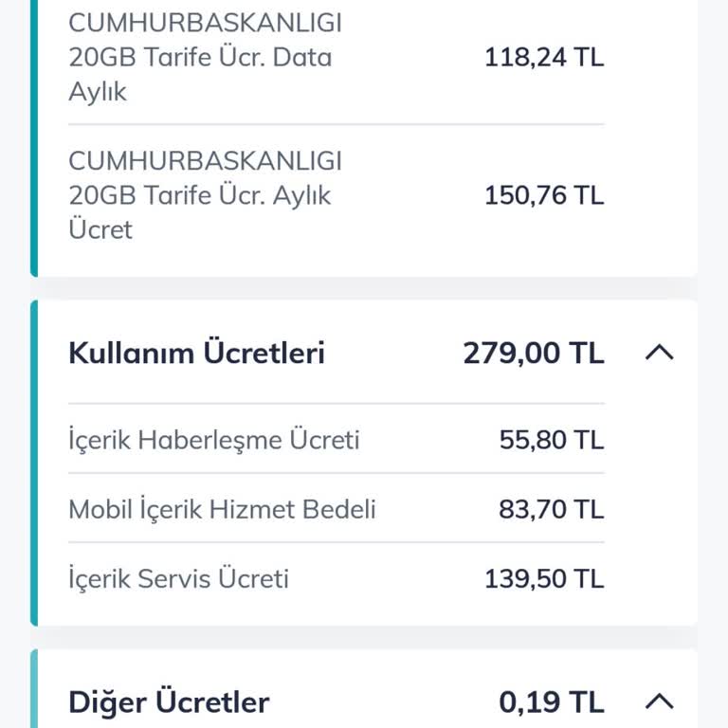Tap the 118,24 TL tariff data amount

[x=543, y=58]
